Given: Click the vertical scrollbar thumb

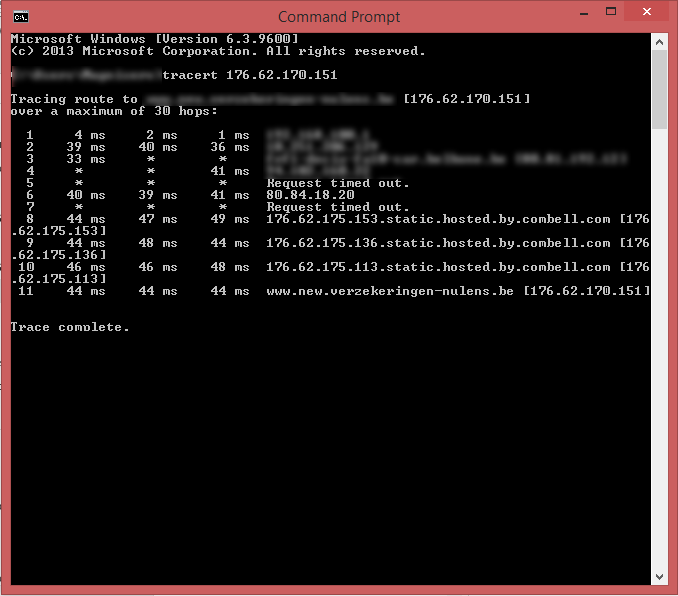Looking at the screenshot, I should tap(659, 88).
